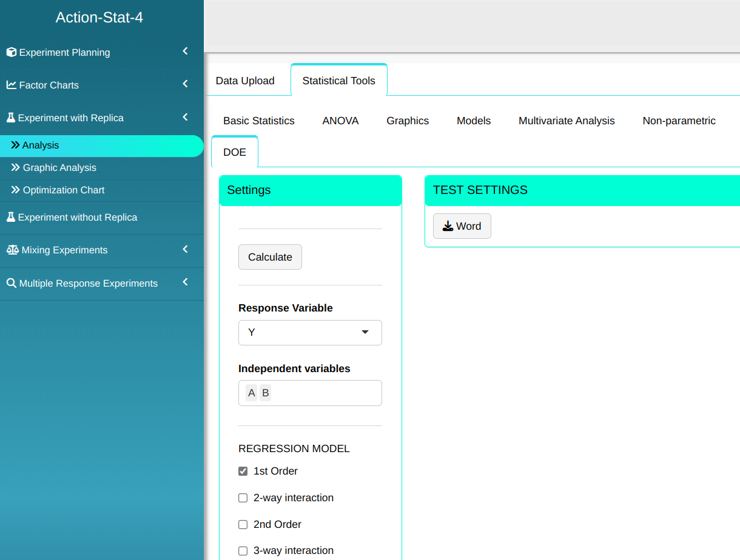740x560 pixels.
Task: Open the ANOVA tab
Action: coord(340,121)
